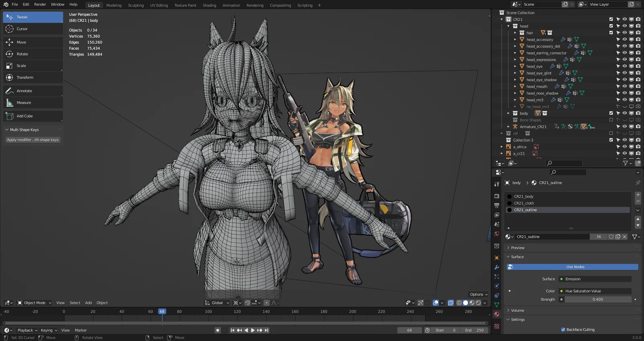Switch to the UV Editing workspace
Image resolution: width=644 pixels, height=341 pixels.
click(159, 5)
